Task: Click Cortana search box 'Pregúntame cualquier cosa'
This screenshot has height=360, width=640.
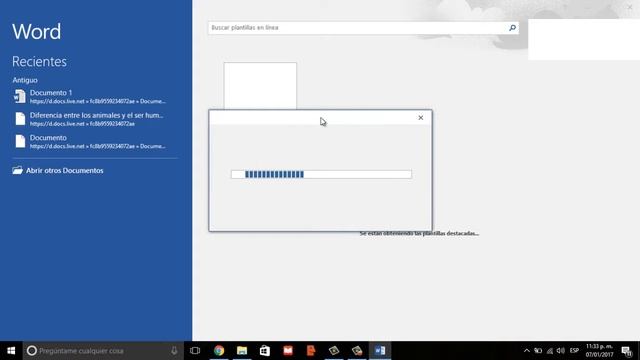Action: 103,351
